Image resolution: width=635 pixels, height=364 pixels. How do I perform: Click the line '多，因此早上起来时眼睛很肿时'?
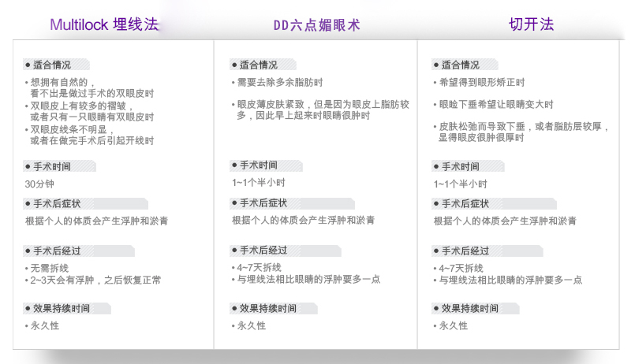(x=304, y=116)
